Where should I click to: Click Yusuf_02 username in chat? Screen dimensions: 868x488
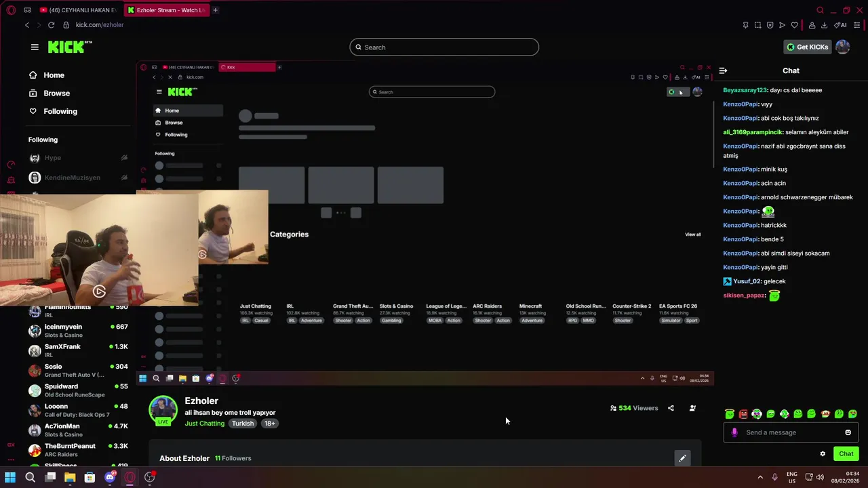point(747,281)
